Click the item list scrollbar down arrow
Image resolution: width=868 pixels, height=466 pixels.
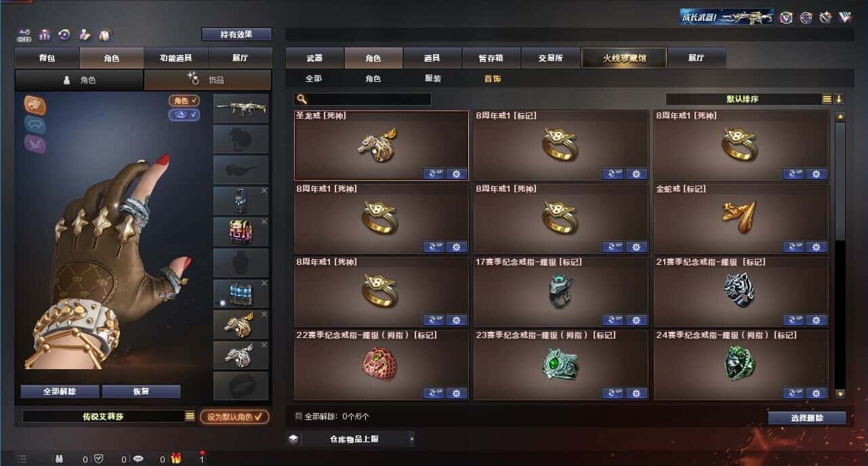pyautogui.click(x=840, y=393)
